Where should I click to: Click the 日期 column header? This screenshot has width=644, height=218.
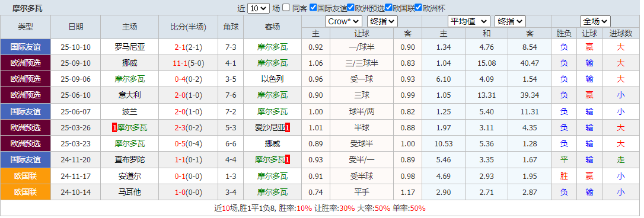click(x=75, y=27)
